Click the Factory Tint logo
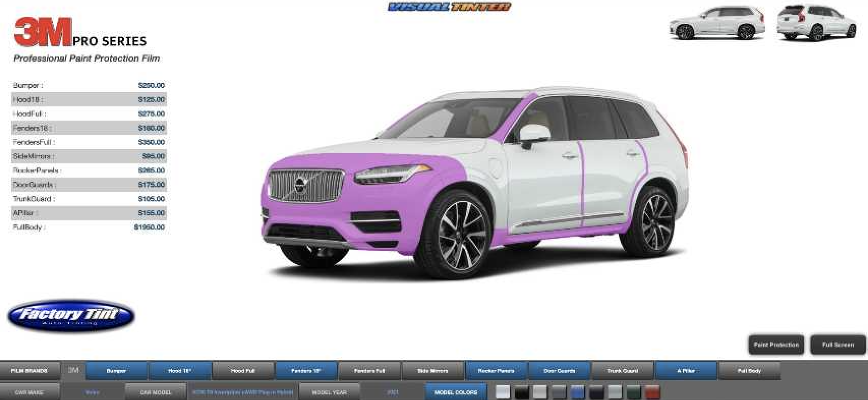 71,316
